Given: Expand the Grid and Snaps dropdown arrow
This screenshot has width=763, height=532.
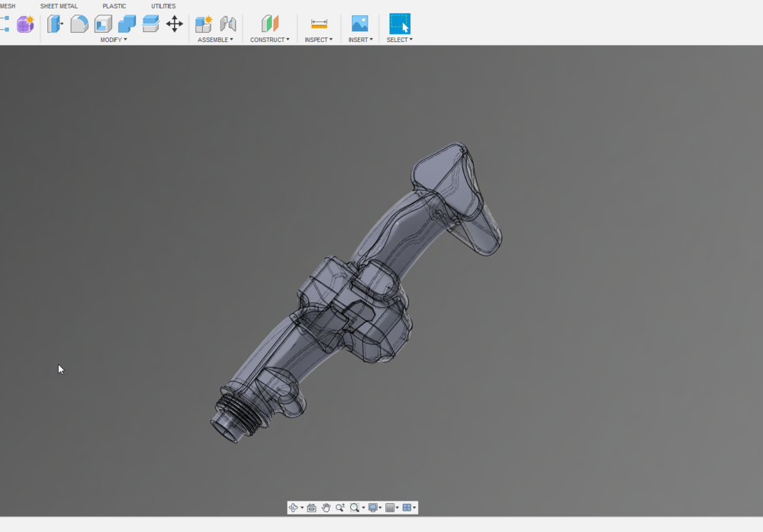Looking at the screenshot, I should click(x=398, y=508).
